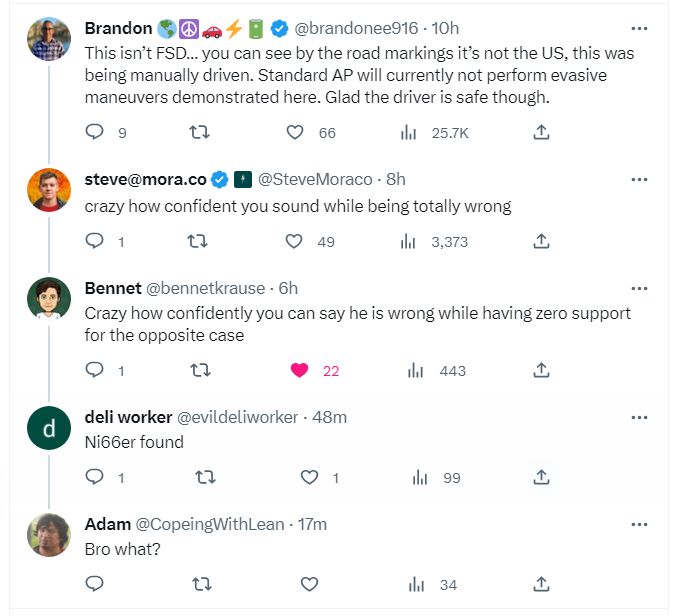Unlike Bennet's reply with pink heart
677x616 pixels.
tap(298, 370)
